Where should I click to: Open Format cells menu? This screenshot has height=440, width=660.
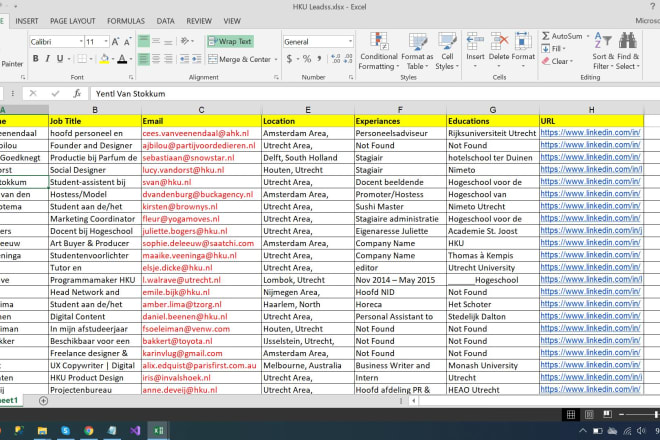(x=523, y=51)
